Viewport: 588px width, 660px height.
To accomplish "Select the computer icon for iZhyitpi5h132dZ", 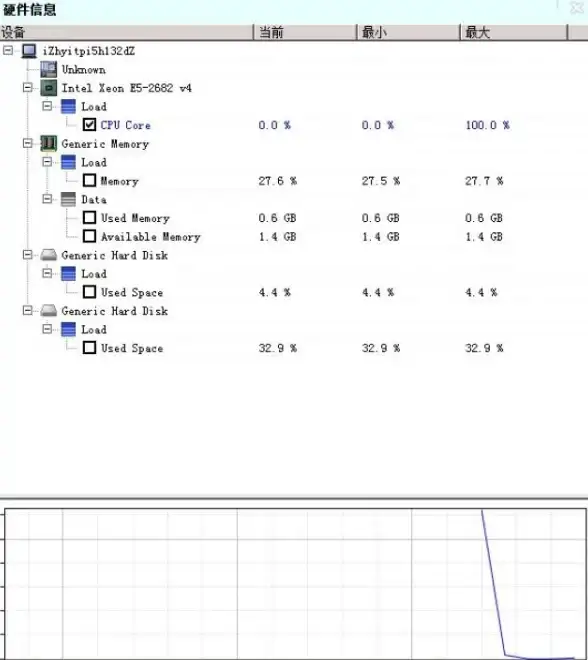I will click(29, 51).
